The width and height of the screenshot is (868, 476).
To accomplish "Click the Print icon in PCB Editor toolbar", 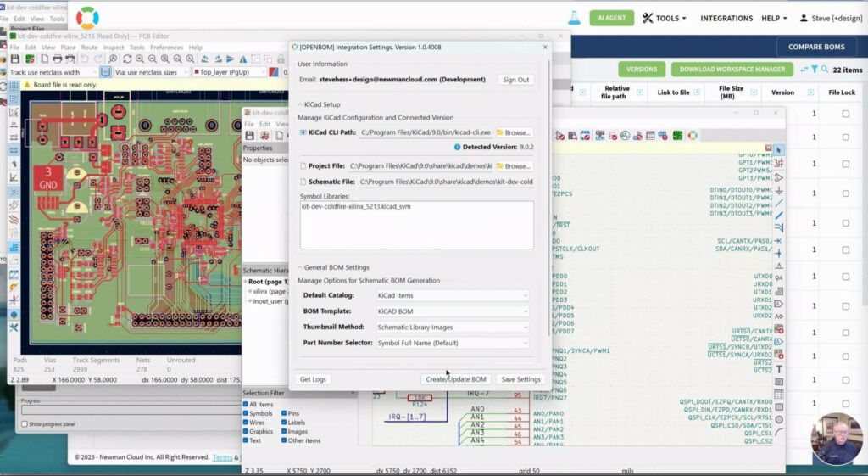I will [x=57, y=59].
